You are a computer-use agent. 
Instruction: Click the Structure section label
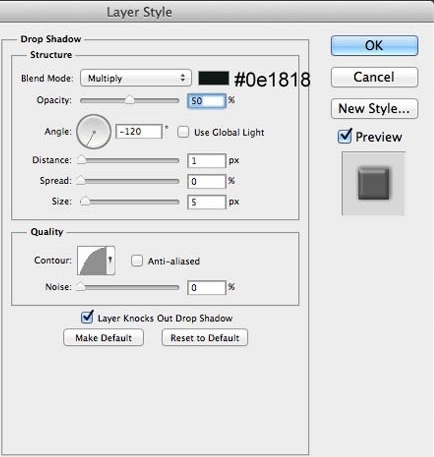click(51, 55)
